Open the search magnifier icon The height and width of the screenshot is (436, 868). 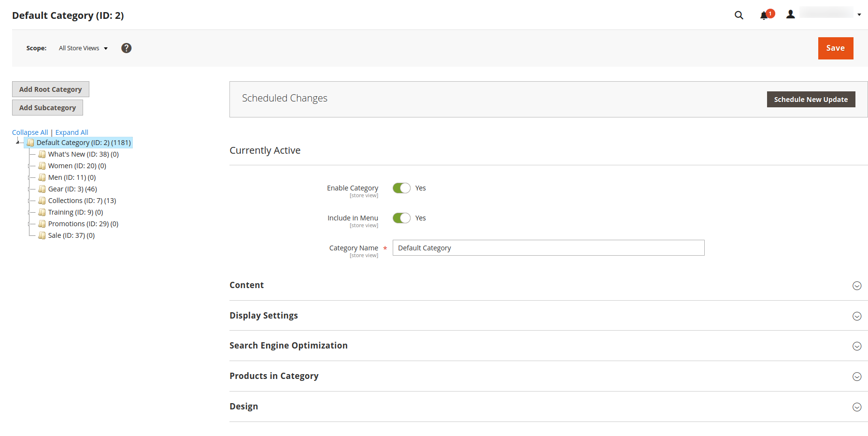click(x=739, y=15)
